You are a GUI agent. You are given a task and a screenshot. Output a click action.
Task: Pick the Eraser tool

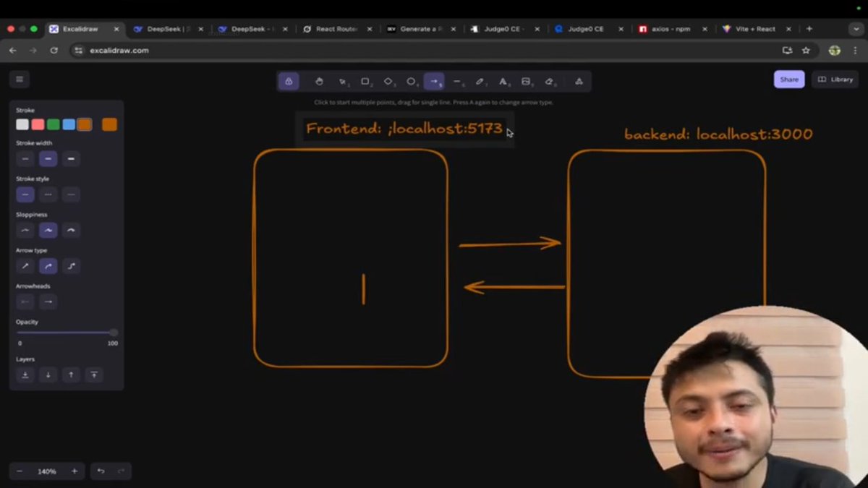[550, 81]
